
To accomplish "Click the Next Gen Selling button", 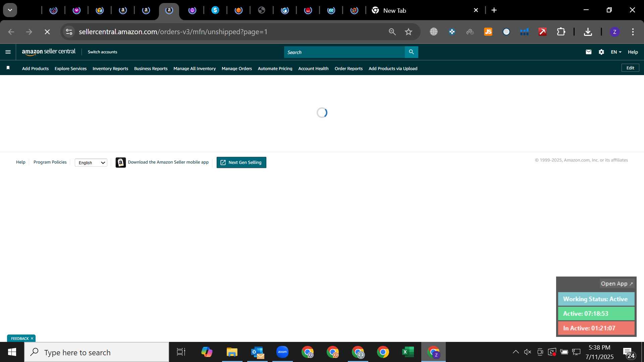I will point(241,162).
